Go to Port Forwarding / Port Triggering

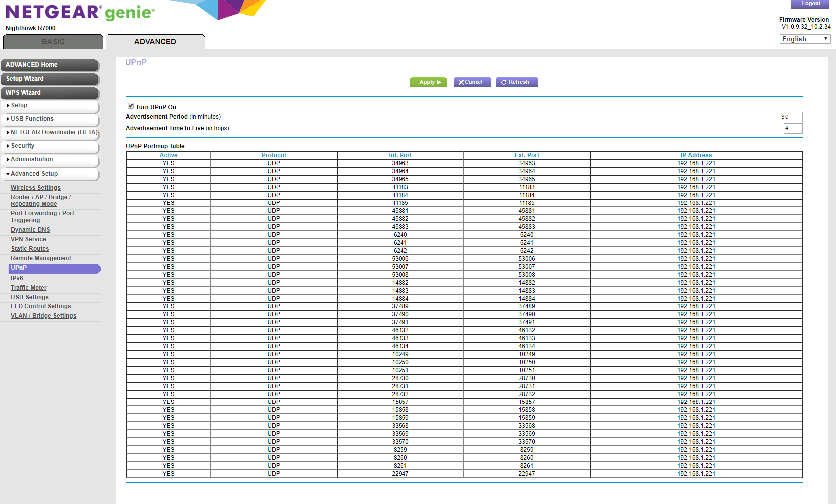(x=42, y=217)
